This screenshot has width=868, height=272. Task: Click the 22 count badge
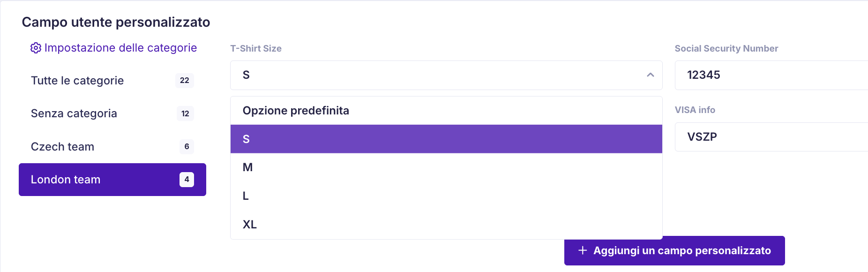185,81
